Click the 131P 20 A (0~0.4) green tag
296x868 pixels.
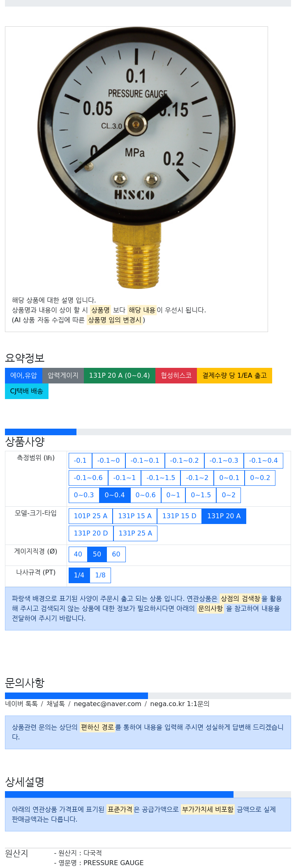point(120,375)
